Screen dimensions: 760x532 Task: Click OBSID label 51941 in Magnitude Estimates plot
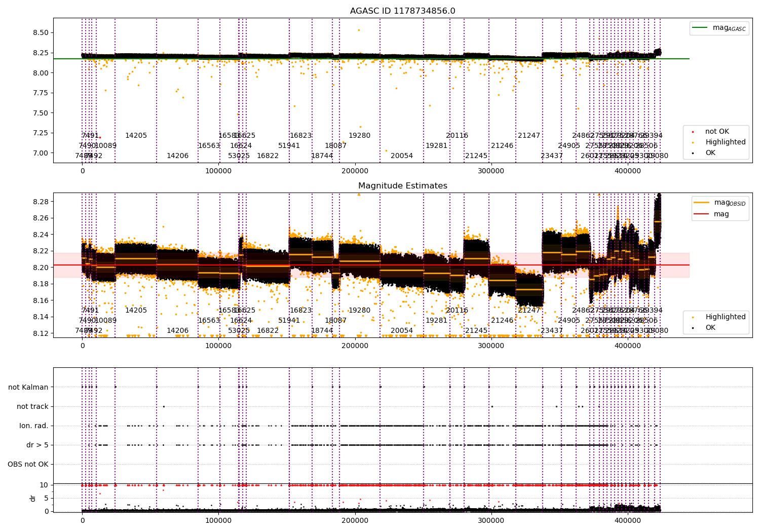pos(289,321)
